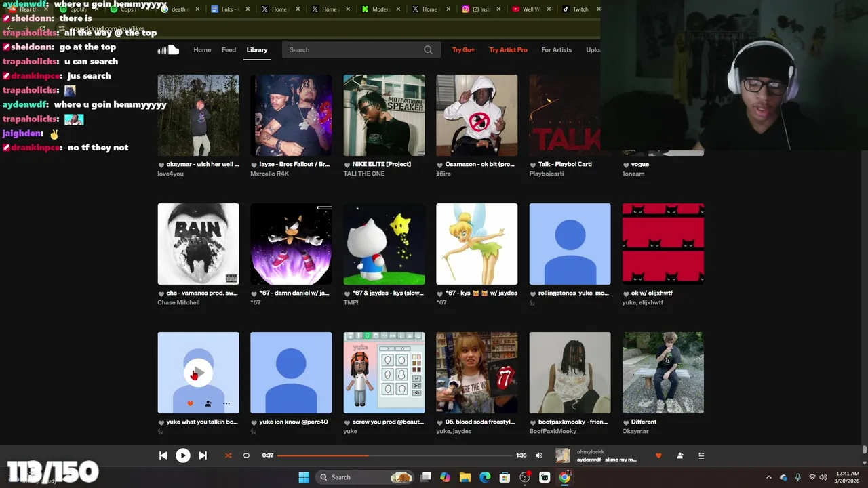The width and height of the screenshot is (868, 488).
Task: Expand the system tray hidden icons chevron
Action: (768, 477)
